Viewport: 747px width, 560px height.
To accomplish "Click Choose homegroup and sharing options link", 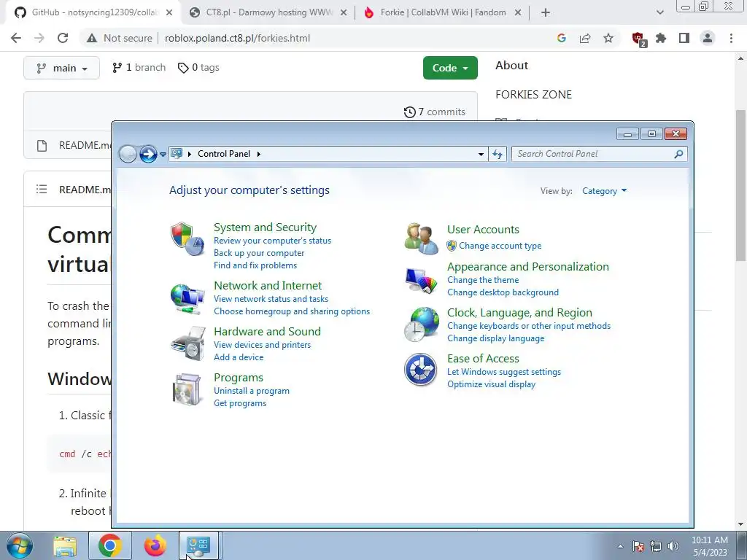I will pos(292,311).
